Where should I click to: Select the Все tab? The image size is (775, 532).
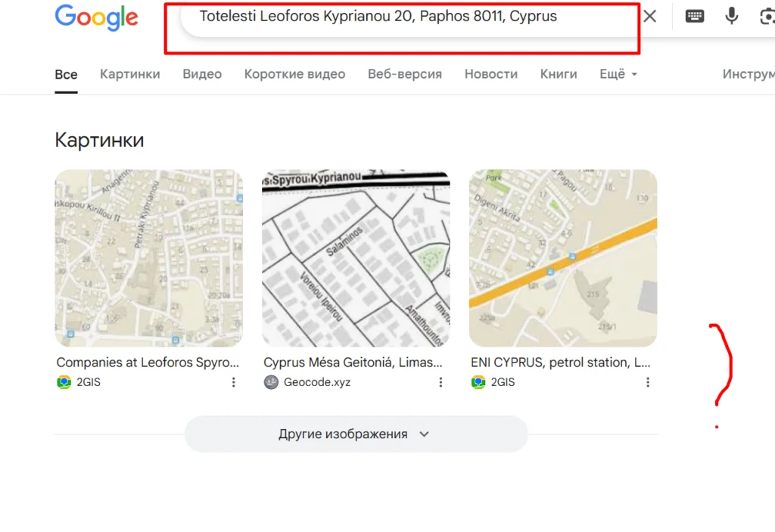tap(66, 74)
